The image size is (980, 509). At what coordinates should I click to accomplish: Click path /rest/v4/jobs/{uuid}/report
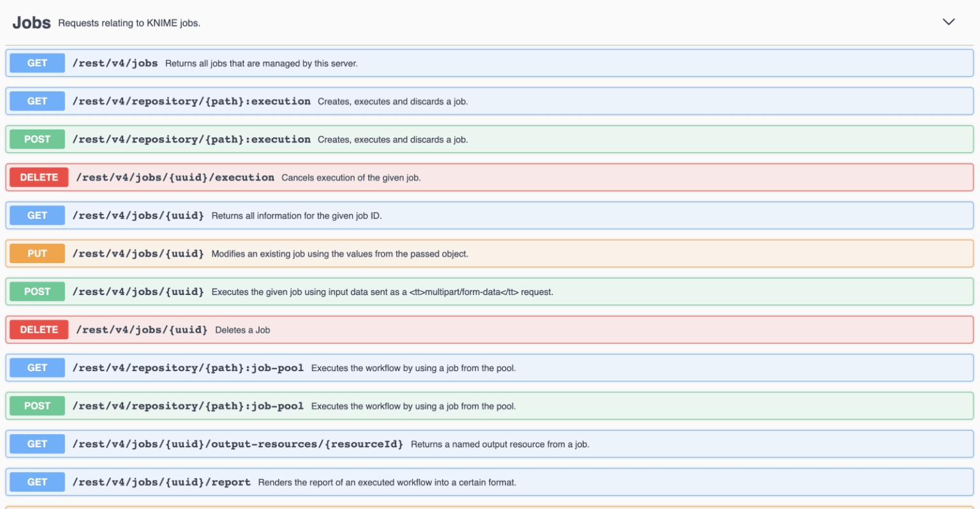pos(161,482)
